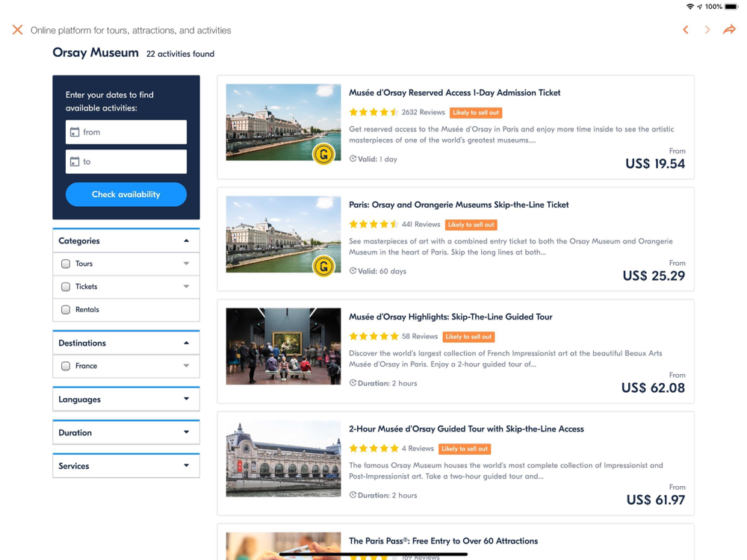
Task: Go back with the left chevron icon
Action: 686,30
